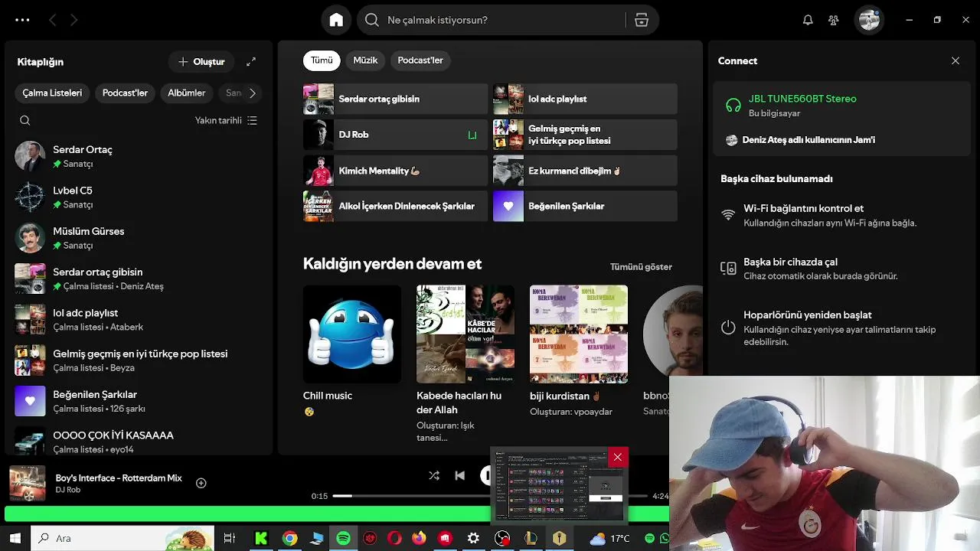This screenshot has height=551, width=980.
Task: Select the Müzik filter
Action: [365, 60]
